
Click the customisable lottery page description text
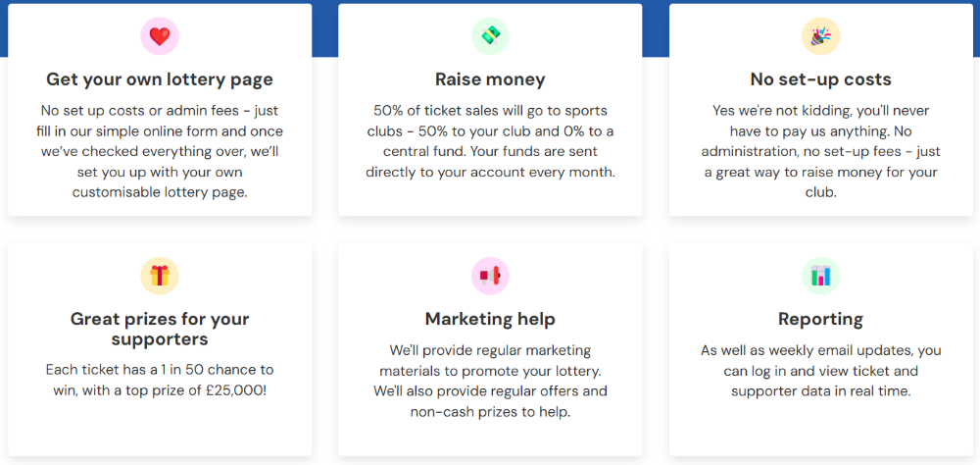(x=160, y=151)
